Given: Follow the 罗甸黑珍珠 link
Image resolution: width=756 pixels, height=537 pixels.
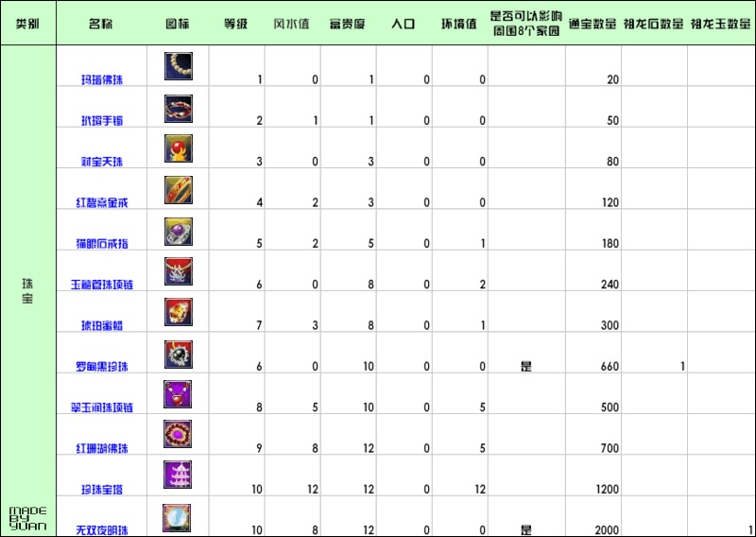Looking at the screenshot, I should pyautogui.click(x=102, y=366).
